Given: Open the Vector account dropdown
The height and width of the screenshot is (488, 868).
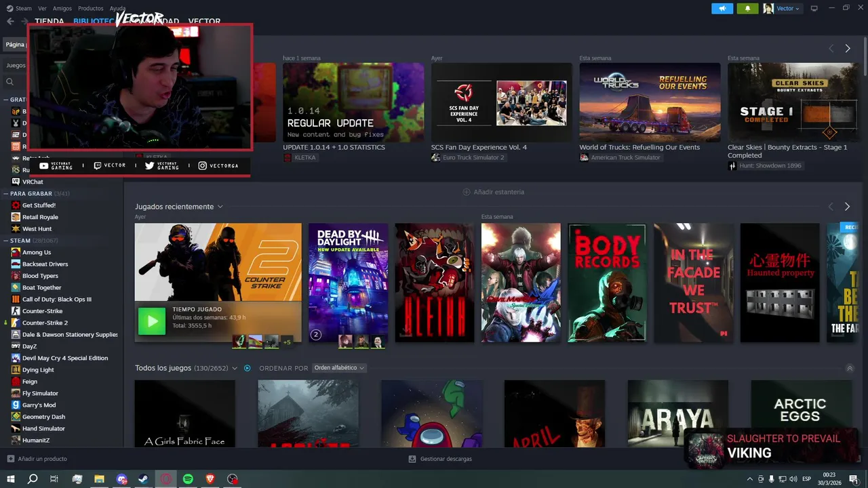Looking at the screenshot, I should 788,8.
